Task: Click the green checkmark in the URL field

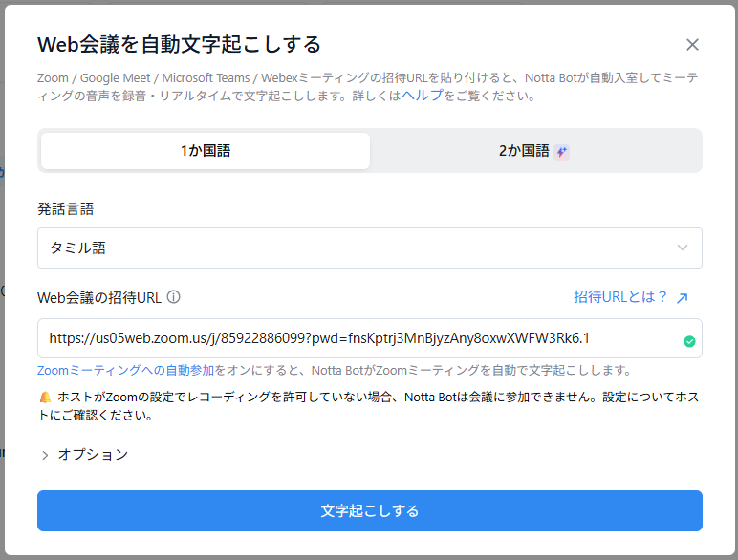Action: coord(689,341)
